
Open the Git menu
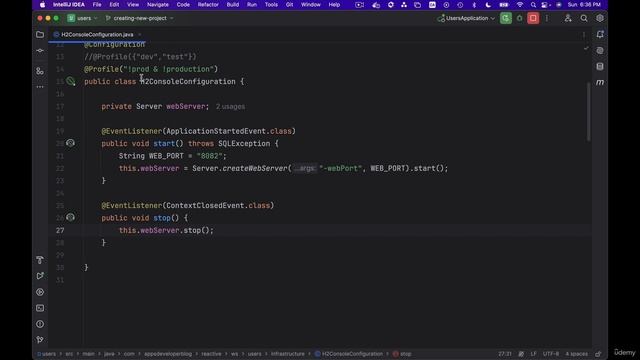click(x=289, y=5)
